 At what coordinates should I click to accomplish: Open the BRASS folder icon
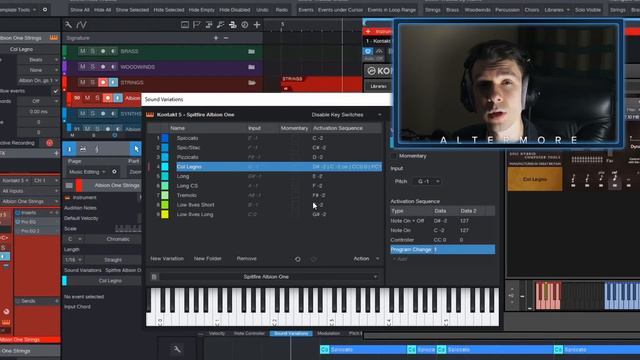(x=251, y=51)
